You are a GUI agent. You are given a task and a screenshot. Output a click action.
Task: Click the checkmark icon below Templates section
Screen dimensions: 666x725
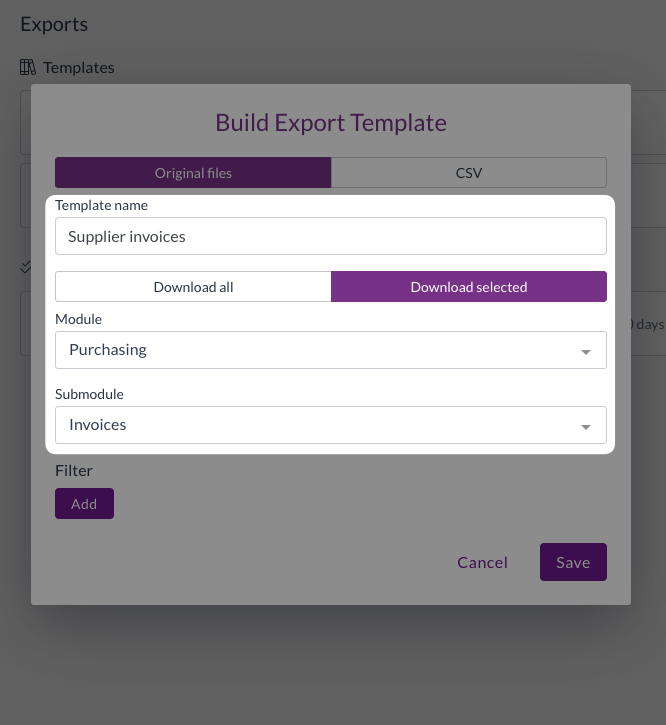26,267
